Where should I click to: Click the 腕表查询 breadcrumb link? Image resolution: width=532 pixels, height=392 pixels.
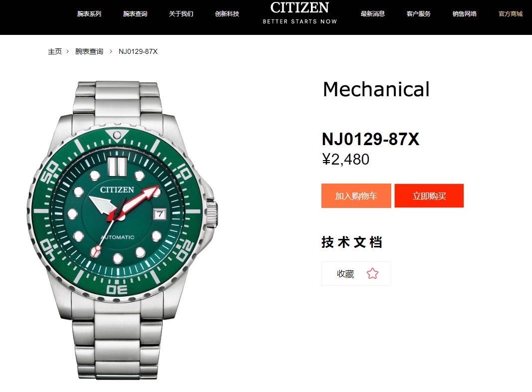(x=89, y=51)
